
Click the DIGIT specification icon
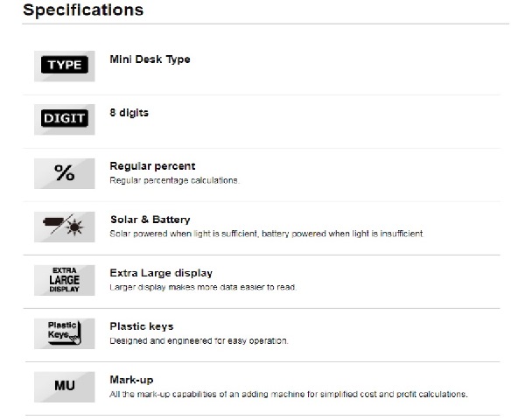click(64, 120)
